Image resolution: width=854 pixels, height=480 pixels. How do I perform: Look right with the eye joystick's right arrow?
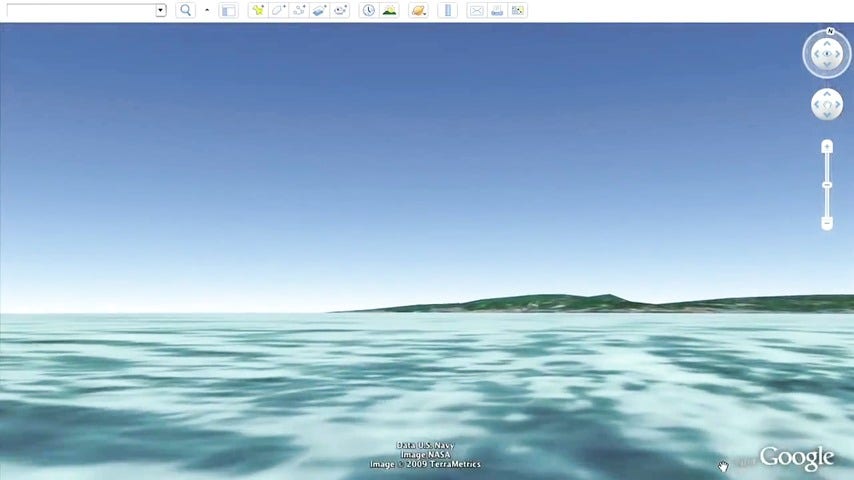coord(838,54)
